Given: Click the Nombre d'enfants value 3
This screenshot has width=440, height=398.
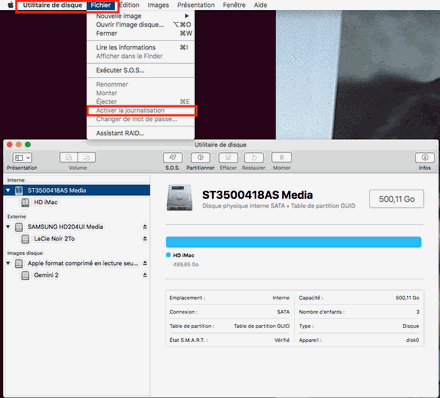Looking at the screenshot, I should tap(418, 312).
